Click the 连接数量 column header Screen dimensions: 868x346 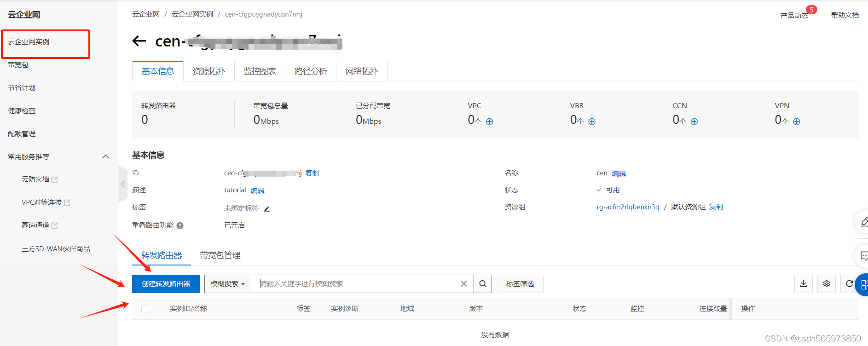coord(713,309)
